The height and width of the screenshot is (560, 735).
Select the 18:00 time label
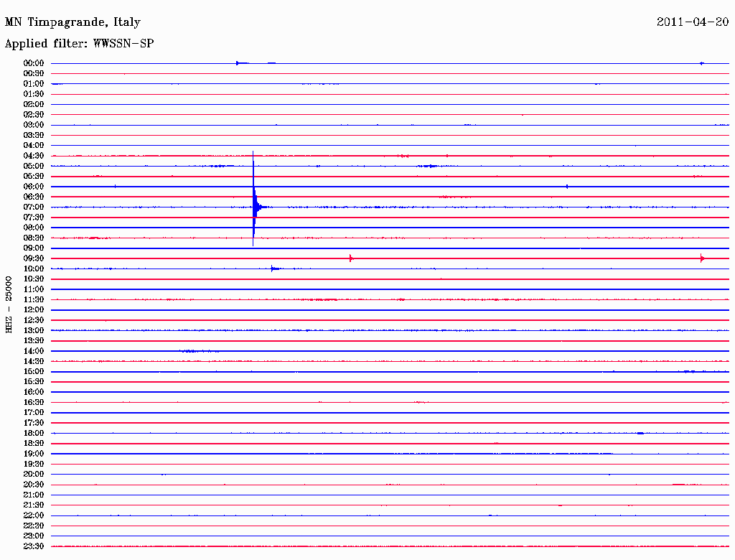34,434
